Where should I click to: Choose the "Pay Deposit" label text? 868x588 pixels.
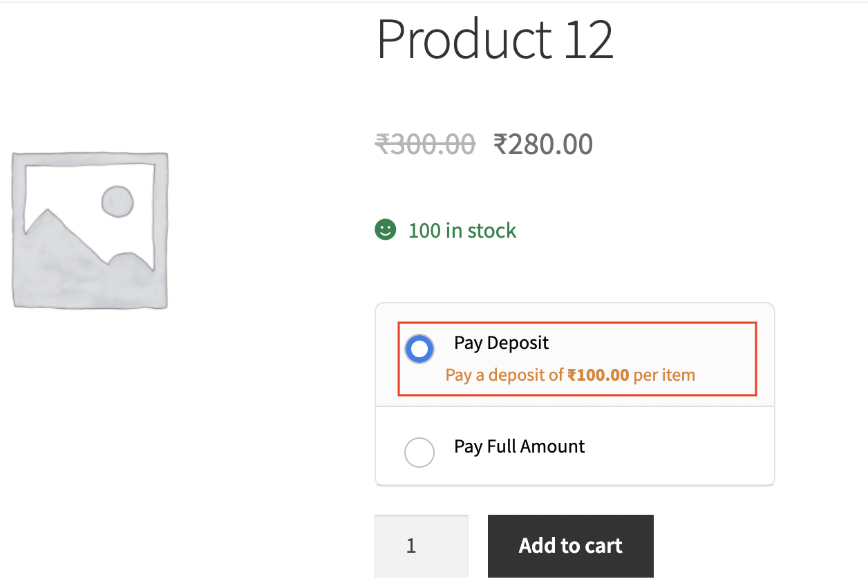(x=502, y=343)
